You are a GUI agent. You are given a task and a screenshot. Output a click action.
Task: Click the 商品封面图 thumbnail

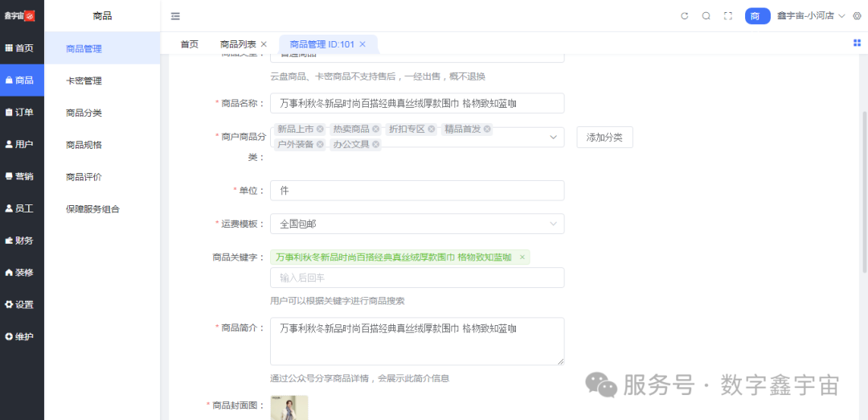click(x=289, y=408)
